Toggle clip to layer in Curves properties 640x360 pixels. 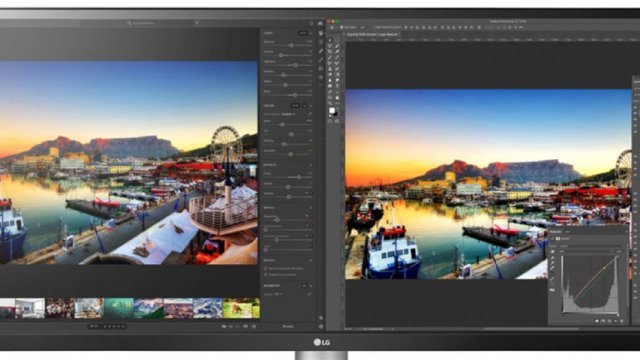click(x=597, y=320)
